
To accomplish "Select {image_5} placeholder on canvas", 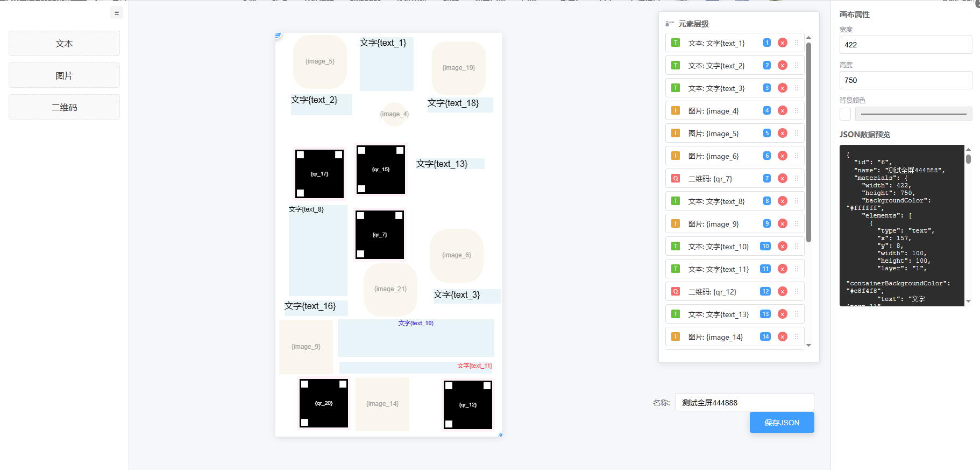I will (320, 62).
